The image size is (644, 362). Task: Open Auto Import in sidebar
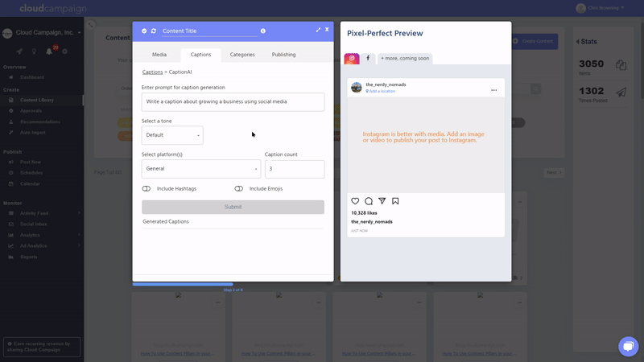(x=33, y=133)
